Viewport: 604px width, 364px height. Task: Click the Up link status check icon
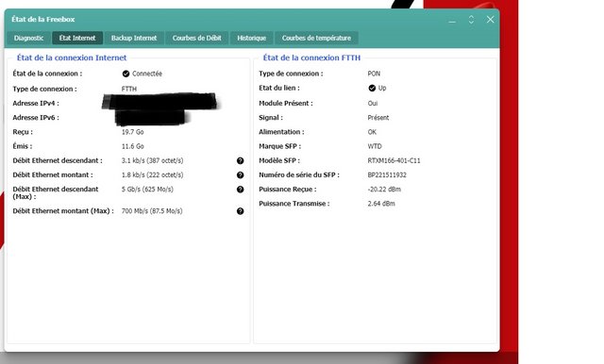(x=372, y=88)
